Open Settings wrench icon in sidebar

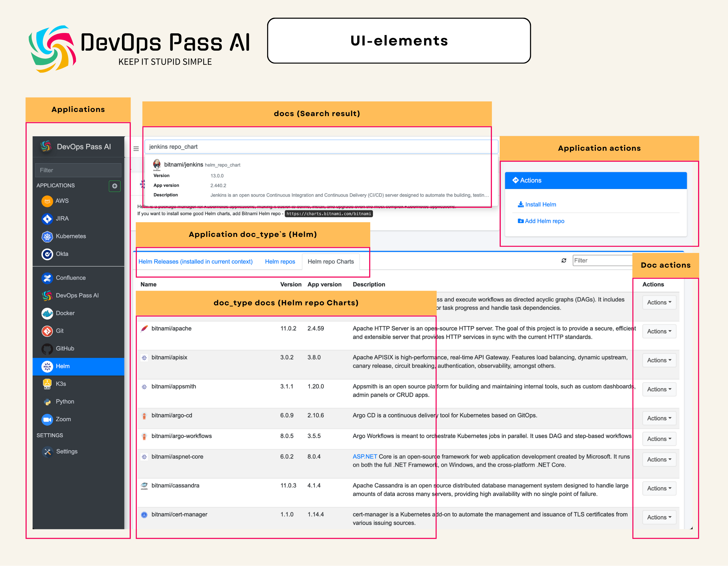coord(47,452)
